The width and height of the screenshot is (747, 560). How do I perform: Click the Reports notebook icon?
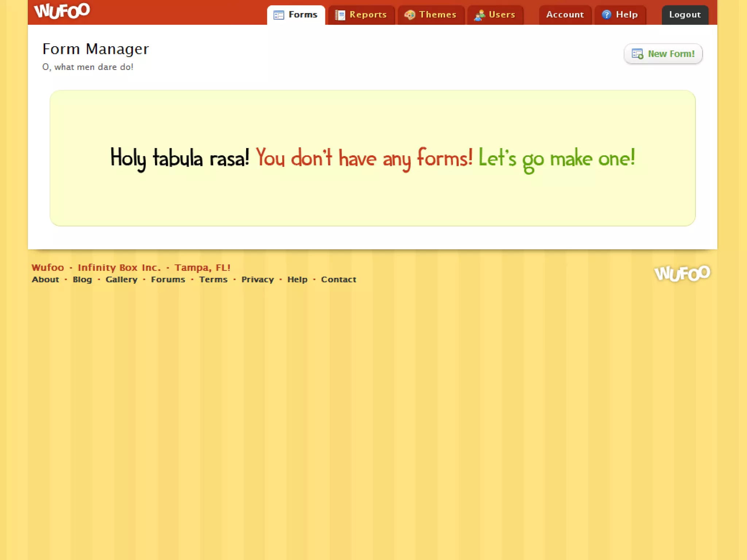(x=340, y=15)
